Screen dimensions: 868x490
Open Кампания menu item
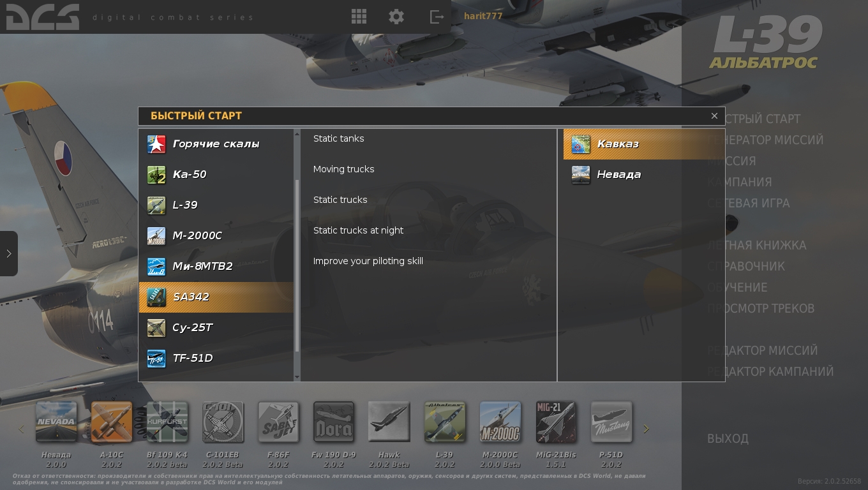click(x=739, y=182)
